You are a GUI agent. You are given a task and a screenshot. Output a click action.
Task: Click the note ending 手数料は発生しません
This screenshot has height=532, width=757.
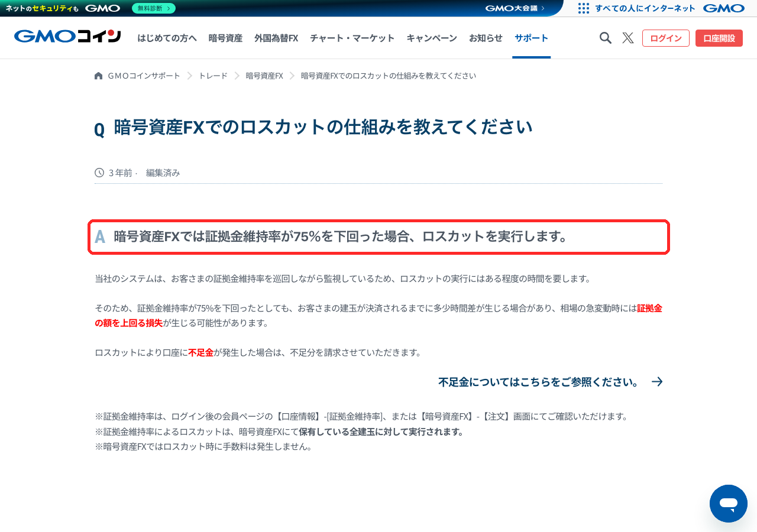point(203,446)
